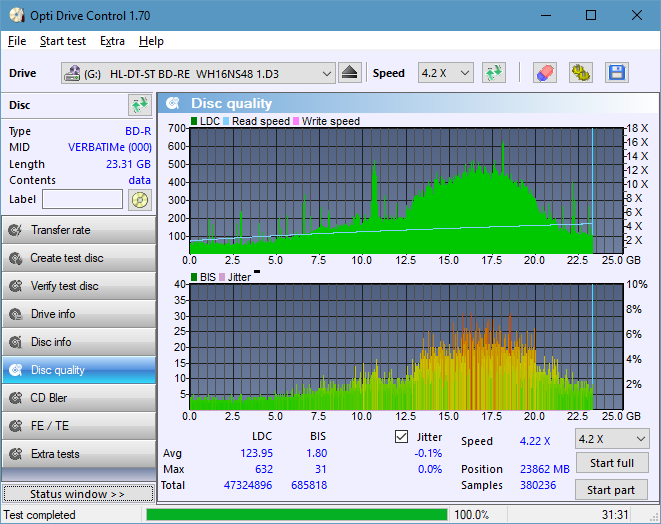This screenshot has height=524, width=661.
Task: Refresh disc info with the green arrows icon
Action: pyautogui.click(x=140, y=105)
